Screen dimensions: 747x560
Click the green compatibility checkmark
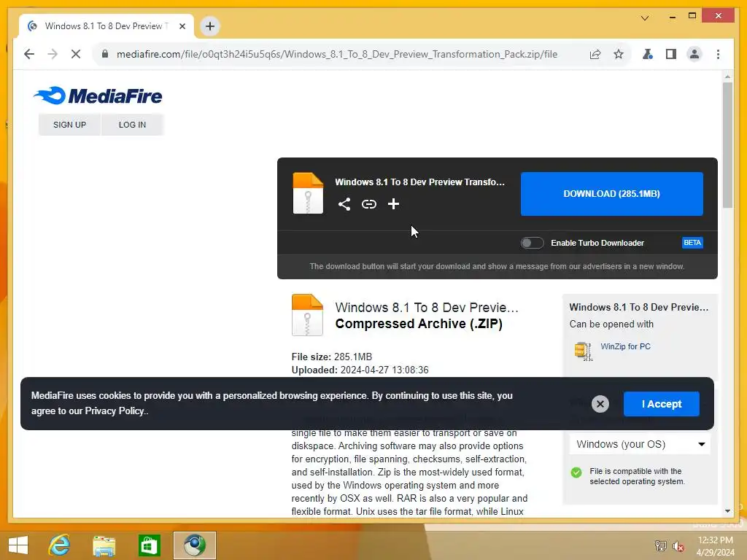tap(576, 472)
